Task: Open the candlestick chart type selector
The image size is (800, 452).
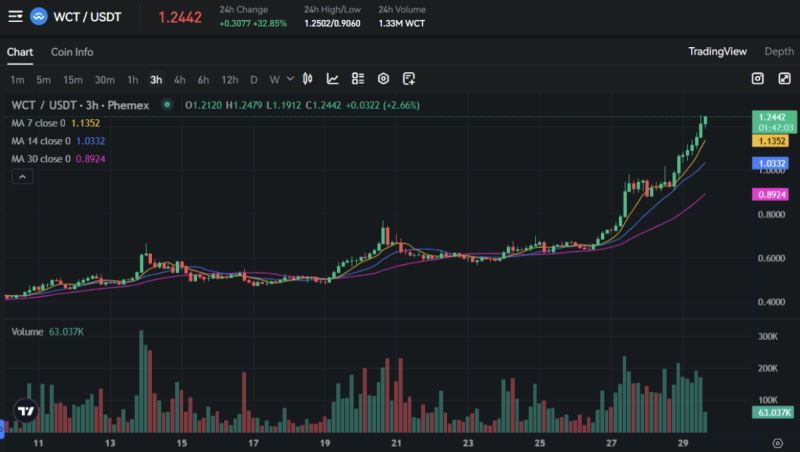Action: tap(308, 79)
